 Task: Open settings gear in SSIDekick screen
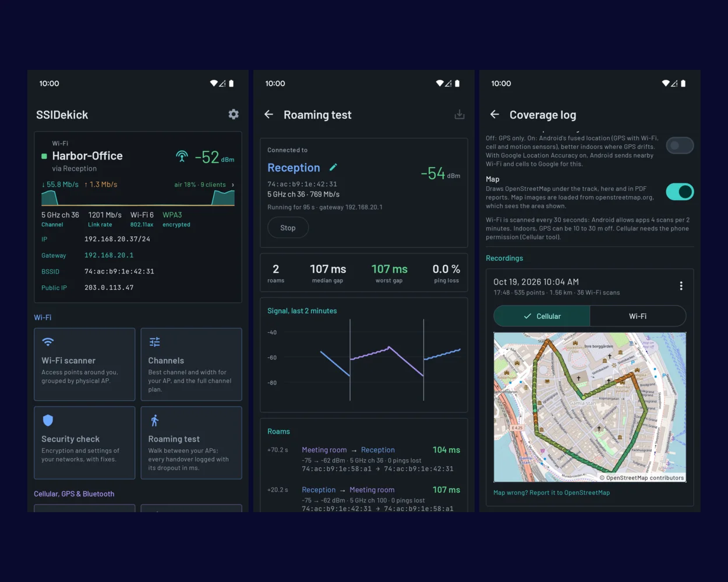point(234,114)
